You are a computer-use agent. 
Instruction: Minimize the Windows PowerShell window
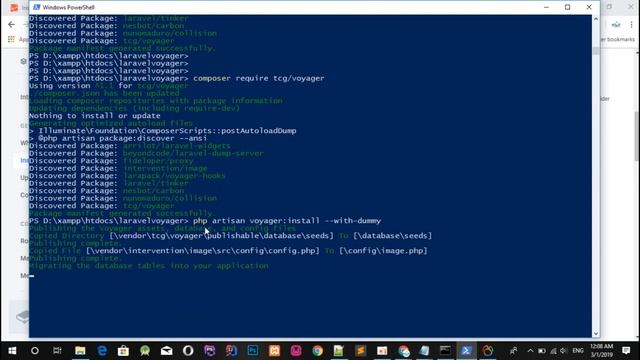547,7
